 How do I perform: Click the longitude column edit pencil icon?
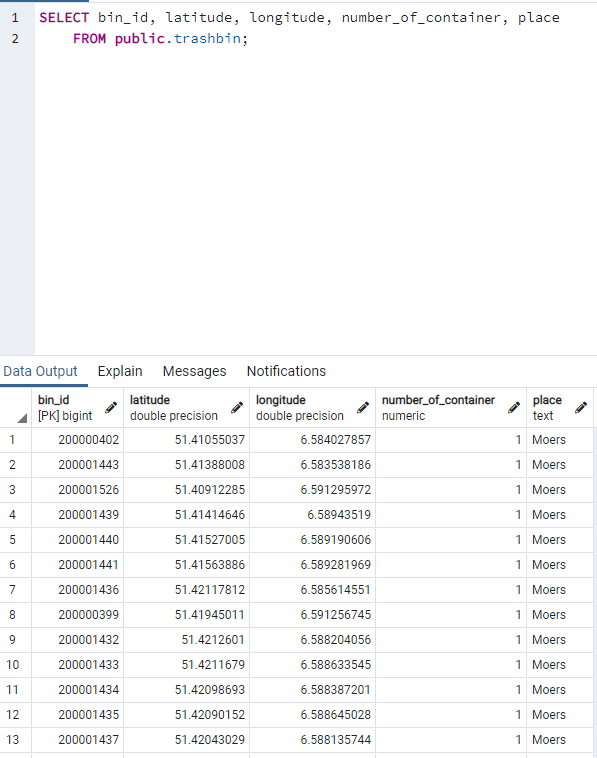tap(363, 408)
